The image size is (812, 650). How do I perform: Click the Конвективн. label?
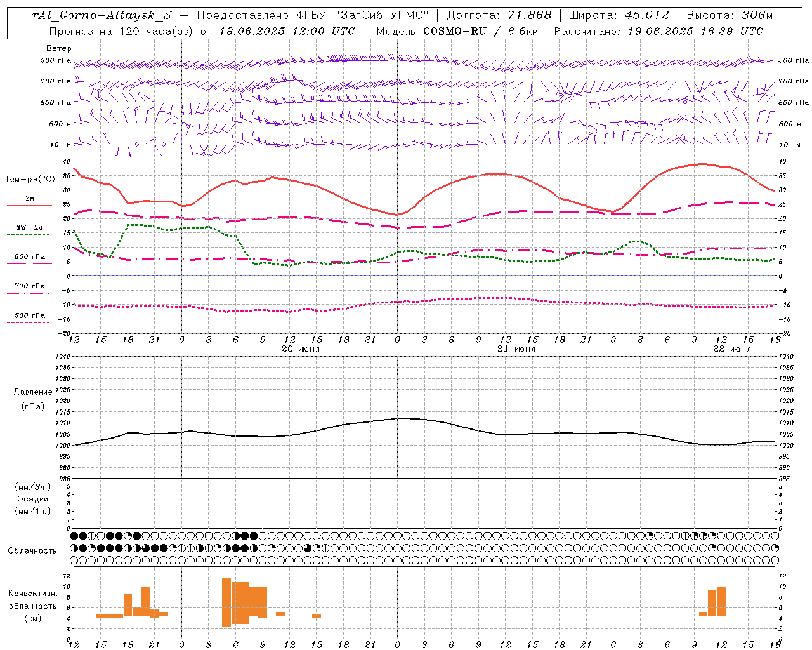coord(33,594)
